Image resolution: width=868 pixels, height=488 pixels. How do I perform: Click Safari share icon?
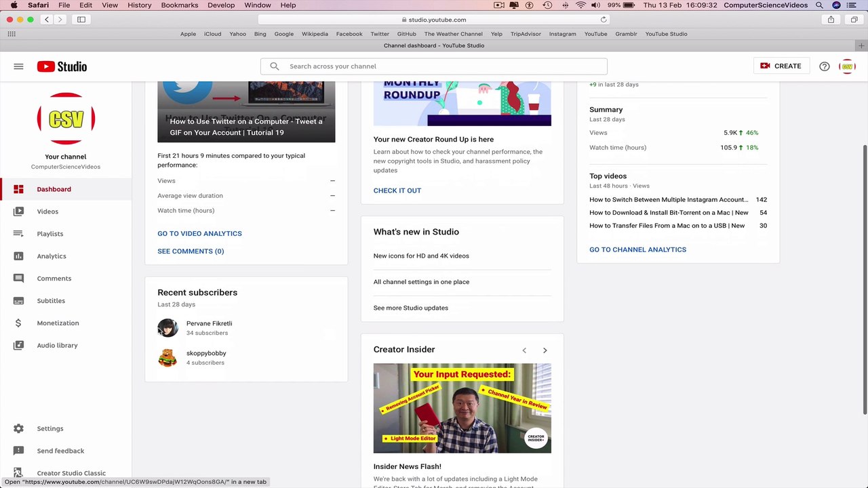(831, 20)
